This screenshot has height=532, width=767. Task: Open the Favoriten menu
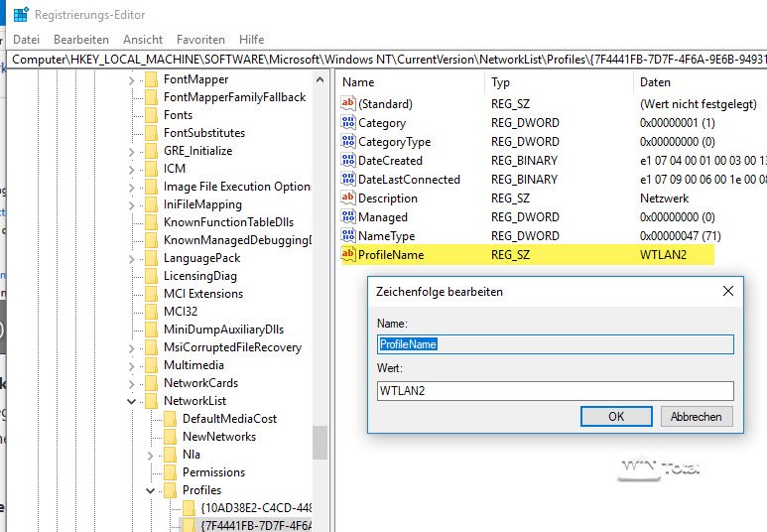tap(200, 40)
